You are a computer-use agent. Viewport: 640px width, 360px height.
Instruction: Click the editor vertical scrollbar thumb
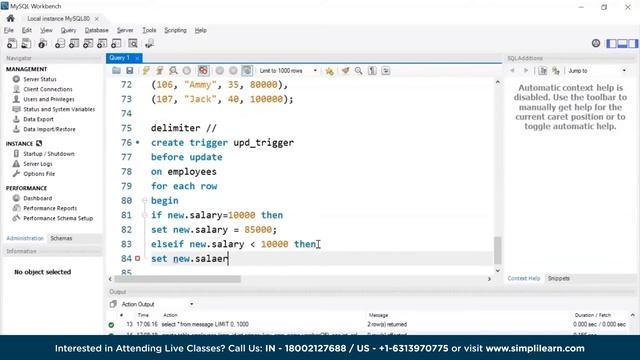click(498, 250)
